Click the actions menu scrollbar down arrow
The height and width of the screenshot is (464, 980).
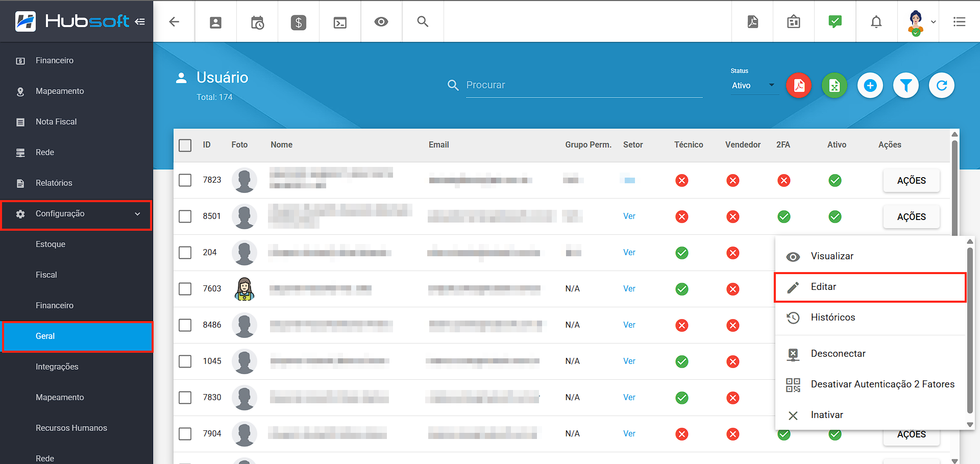(970, 425)
